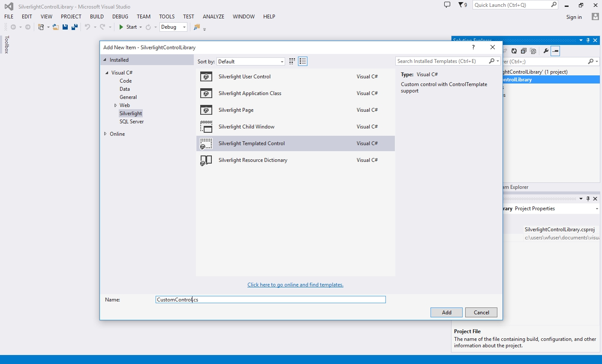Click the Solution Explorer refresh icon
Screen dimensions: 602x364
514,51
